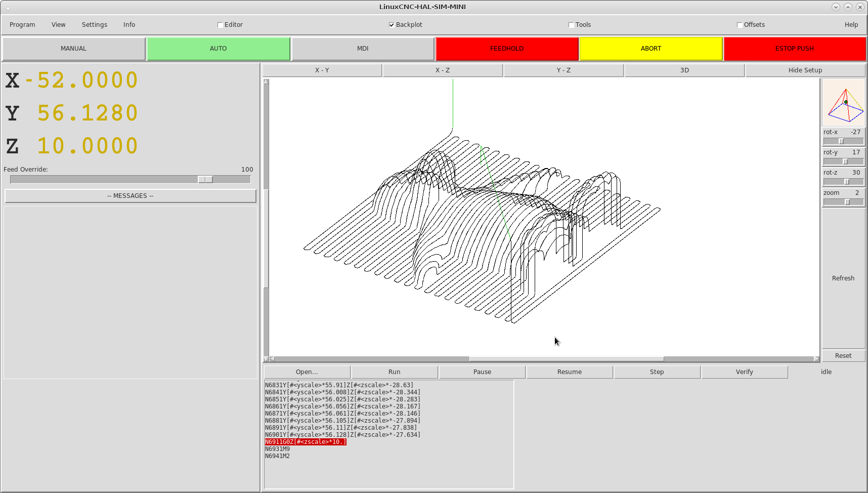Image resolution: width=868 pixels, height=493 pixels.
Task: Click the rot-x rotation slider
Action: click(x=842, y=142)
